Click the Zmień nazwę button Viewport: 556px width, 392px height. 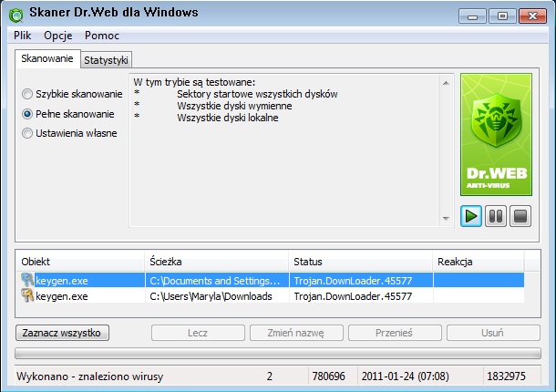tap(296, 333)
